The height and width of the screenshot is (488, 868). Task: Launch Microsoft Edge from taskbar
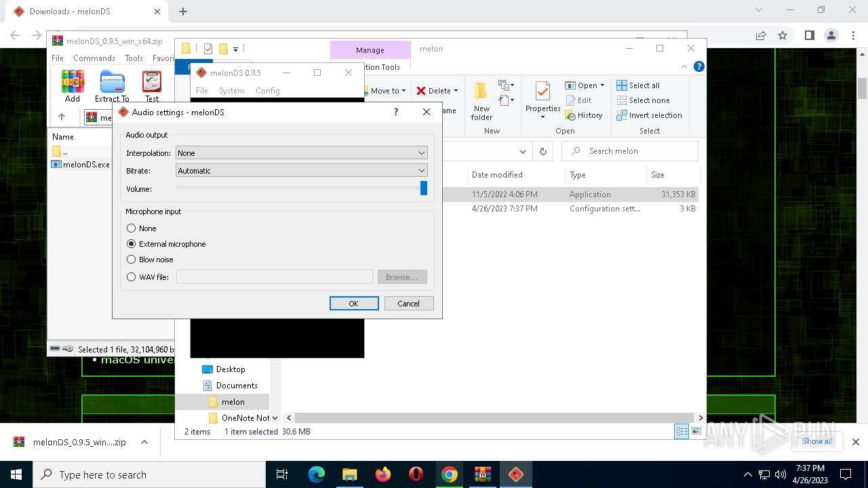(317, 474)
